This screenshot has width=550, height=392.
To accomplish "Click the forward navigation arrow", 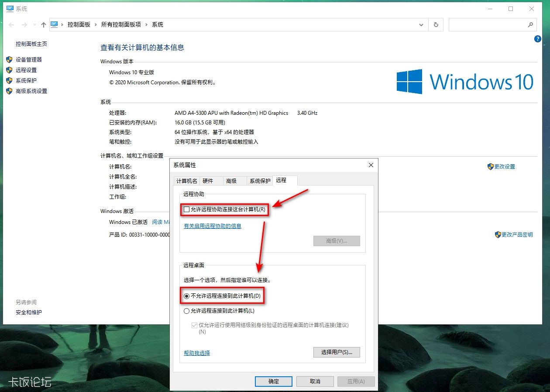I will pyautogui.click(x=24, y=25).
